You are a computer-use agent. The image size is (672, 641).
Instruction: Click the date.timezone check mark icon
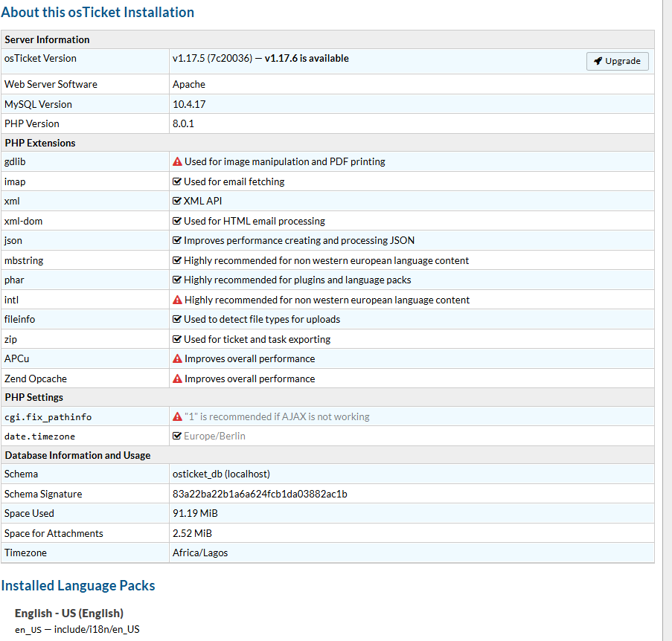[177, 436]
